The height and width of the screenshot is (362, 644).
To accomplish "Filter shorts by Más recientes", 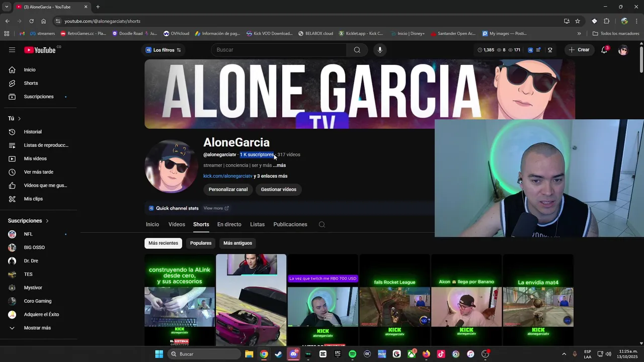I will point(163,243).
